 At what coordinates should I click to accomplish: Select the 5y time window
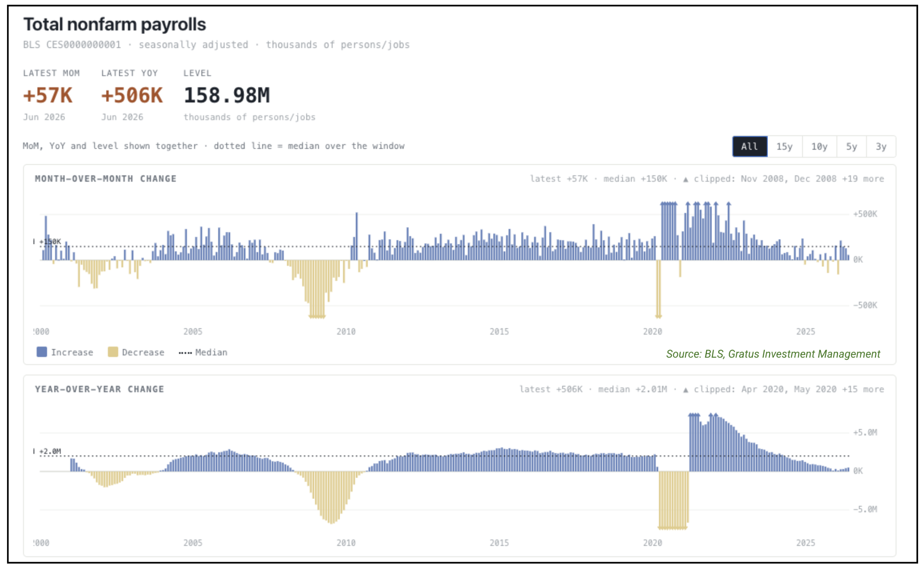(851, 146)
